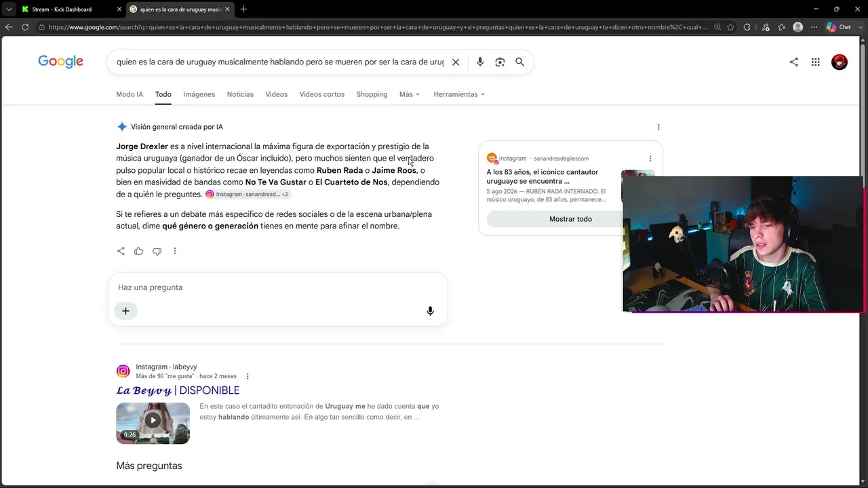Click the Google search query box

[x=280, y=62]
